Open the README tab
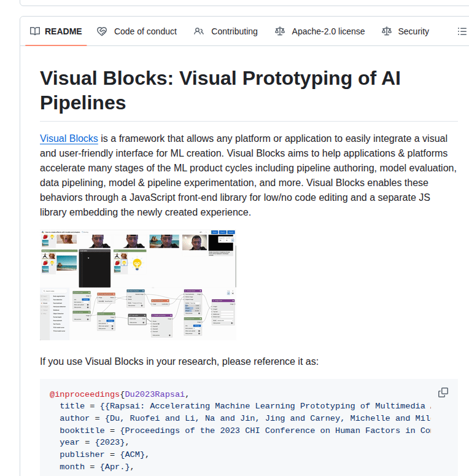The width and height of the screenshot is (469, 476). click(x=56, y=31)
